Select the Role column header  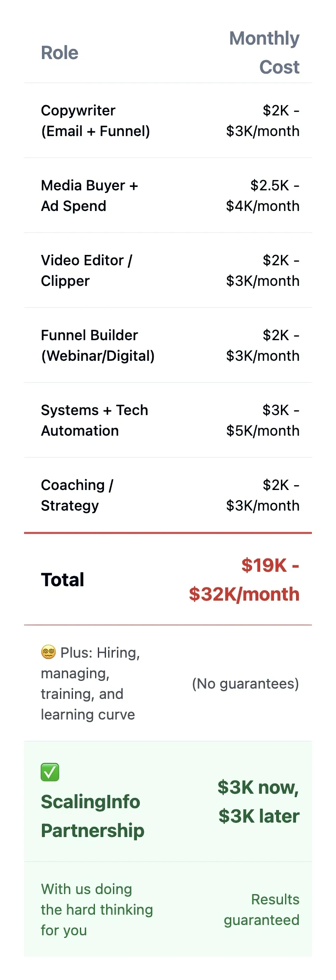(x=60, y=53)
